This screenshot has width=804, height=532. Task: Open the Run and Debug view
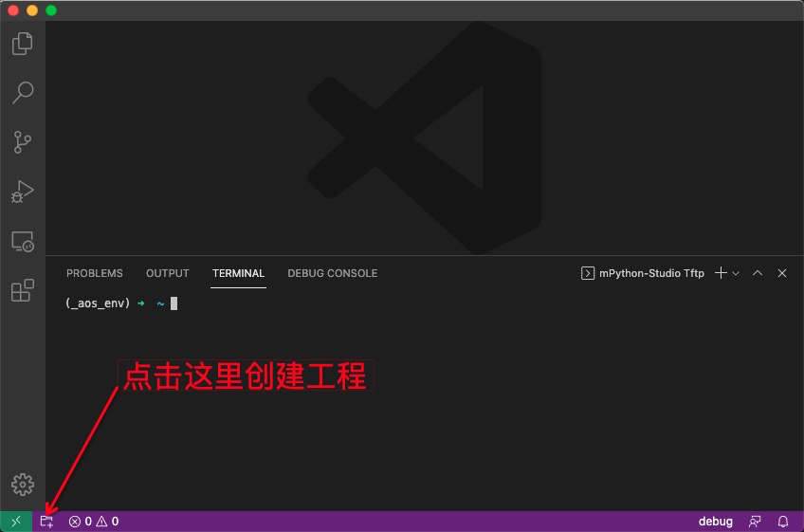tap(23, 192)
